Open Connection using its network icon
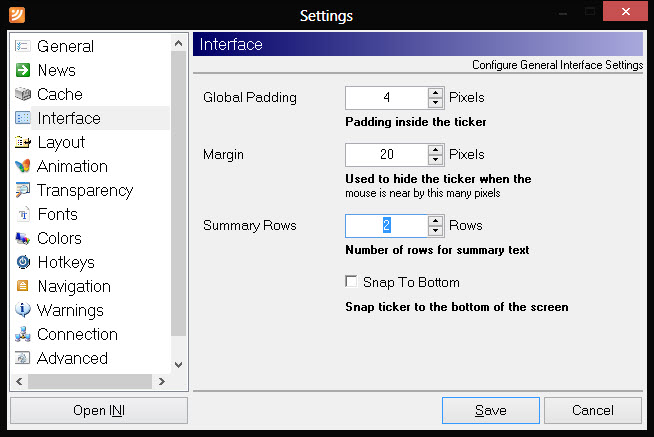Screen dimensions: 654x437 point(23,334)
